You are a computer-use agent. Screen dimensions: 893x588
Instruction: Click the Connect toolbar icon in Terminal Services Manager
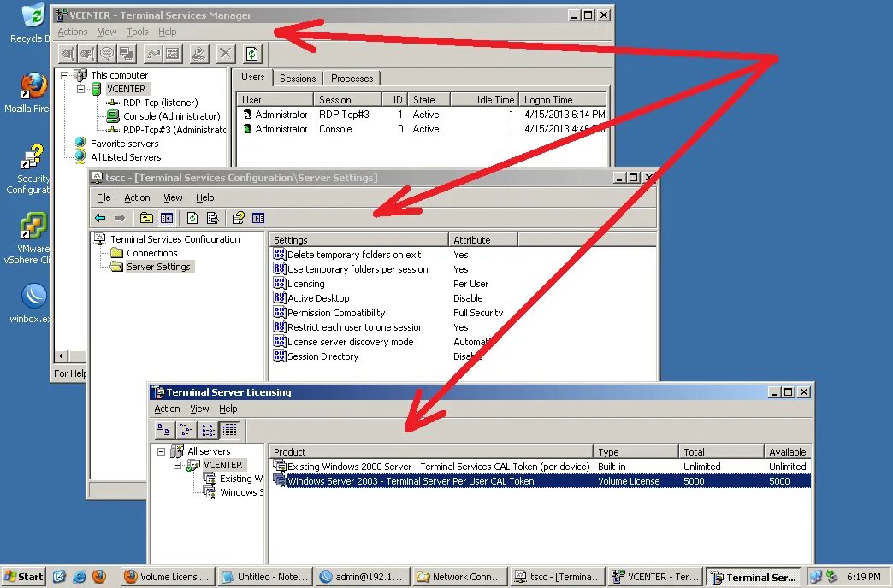(x=68, y=54)
